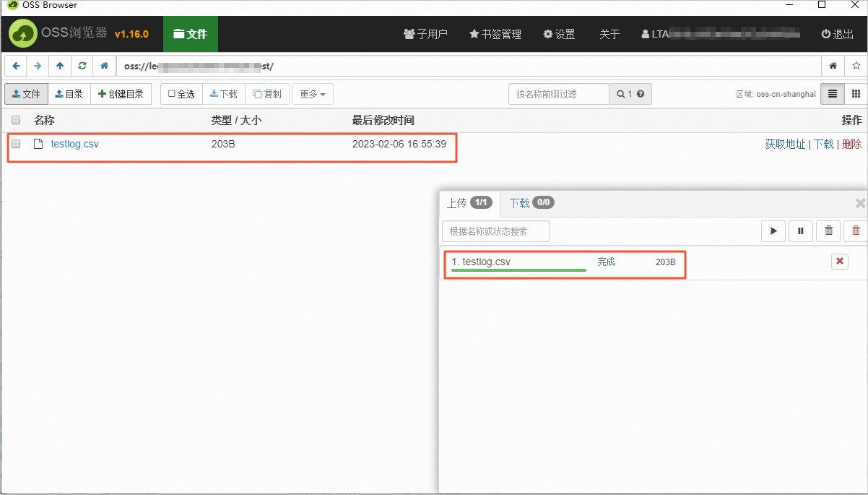Image resolution: width=868 pixels, height=495 pixels.
Task: Click 退出 to log out
Action: pos(838,34)
